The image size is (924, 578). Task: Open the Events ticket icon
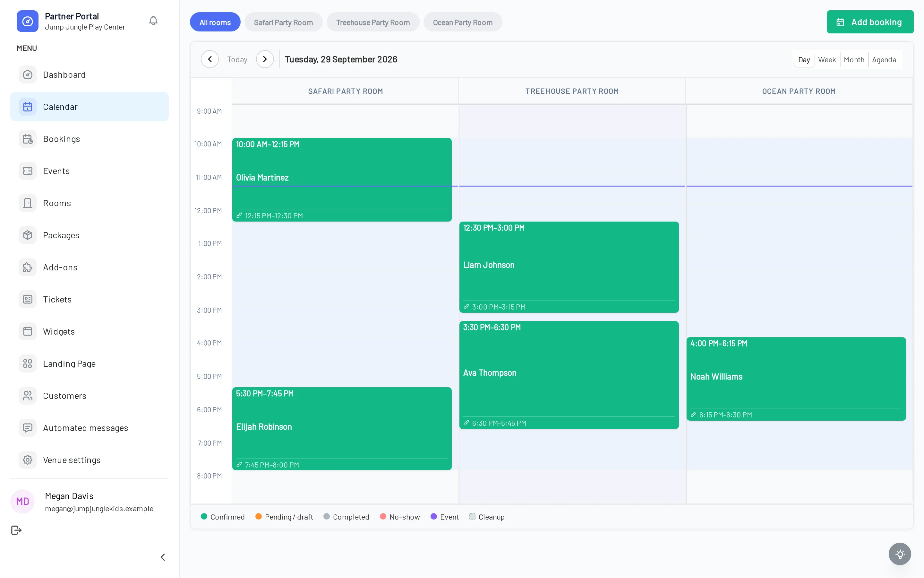pyautogui.click(x=28, y=171)
